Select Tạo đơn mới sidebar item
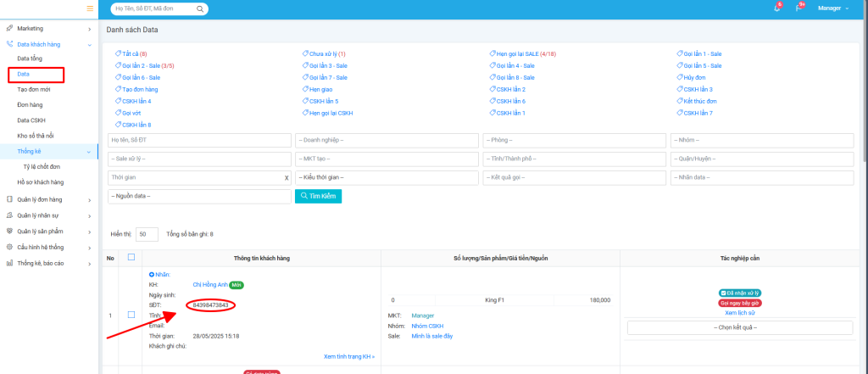This screenshot has height=374, width=868. pyautogui.click(x=34, y=89)
